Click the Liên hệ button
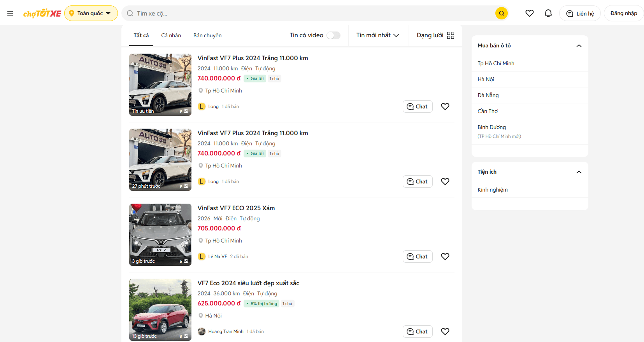The image size is (644, 342). (580, 13)
